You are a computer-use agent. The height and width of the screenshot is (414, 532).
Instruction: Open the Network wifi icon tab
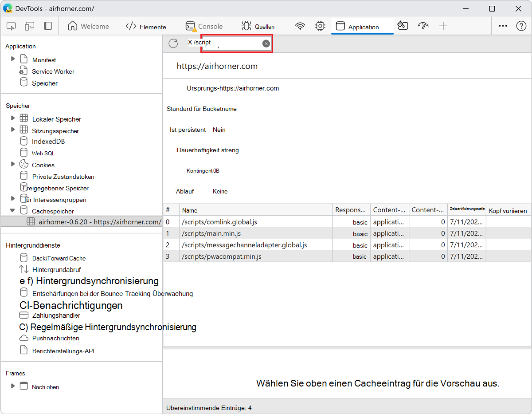coord(301,26)
